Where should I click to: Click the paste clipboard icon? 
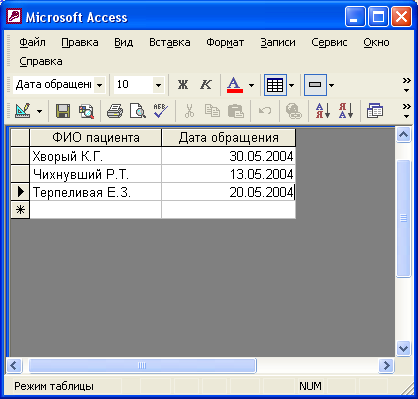(x=236, y=111)
